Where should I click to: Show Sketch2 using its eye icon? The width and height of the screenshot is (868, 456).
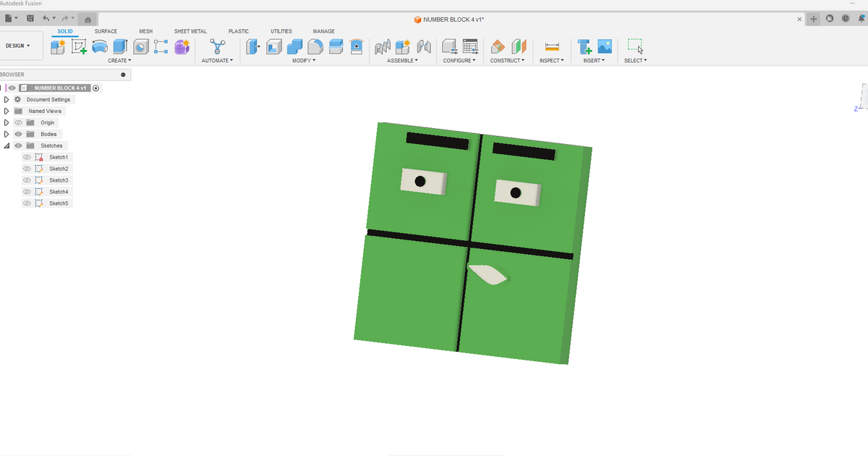pos(27,169)
